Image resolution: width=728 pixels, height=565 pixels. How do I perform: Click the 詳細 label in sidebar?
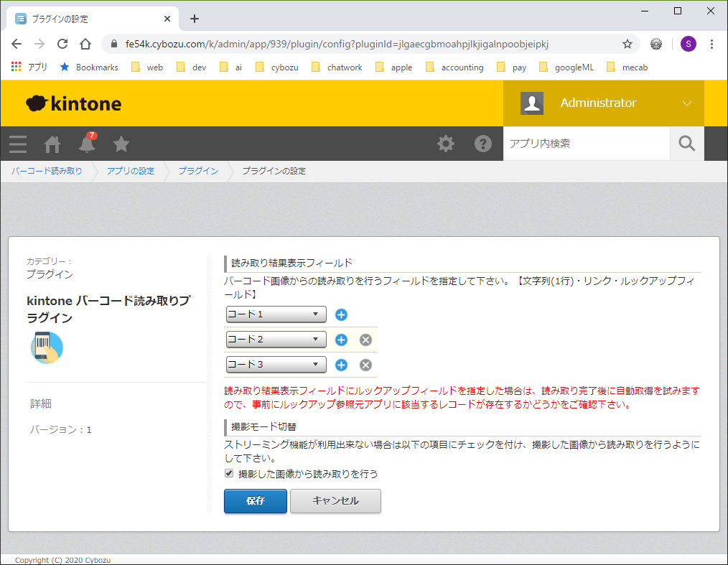[x=41, y=403]
